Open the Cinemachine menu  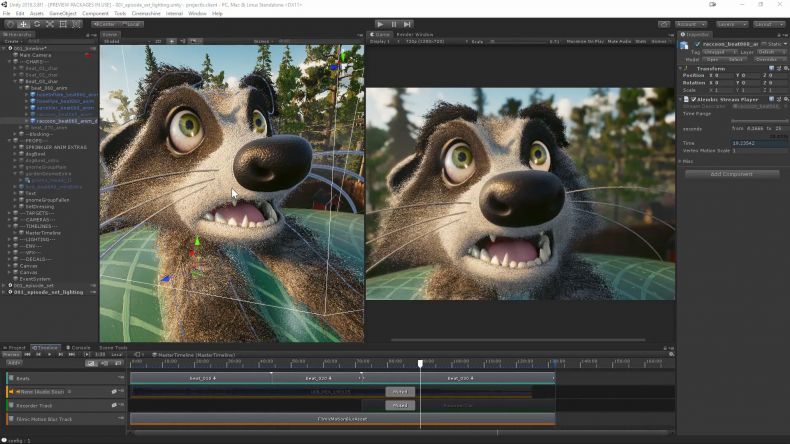coord(146,14)
